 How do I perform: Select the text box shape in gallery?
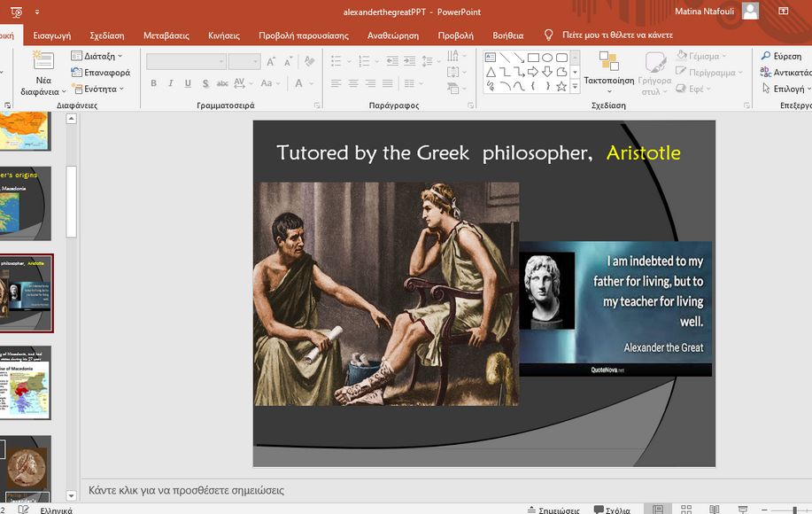491,58
